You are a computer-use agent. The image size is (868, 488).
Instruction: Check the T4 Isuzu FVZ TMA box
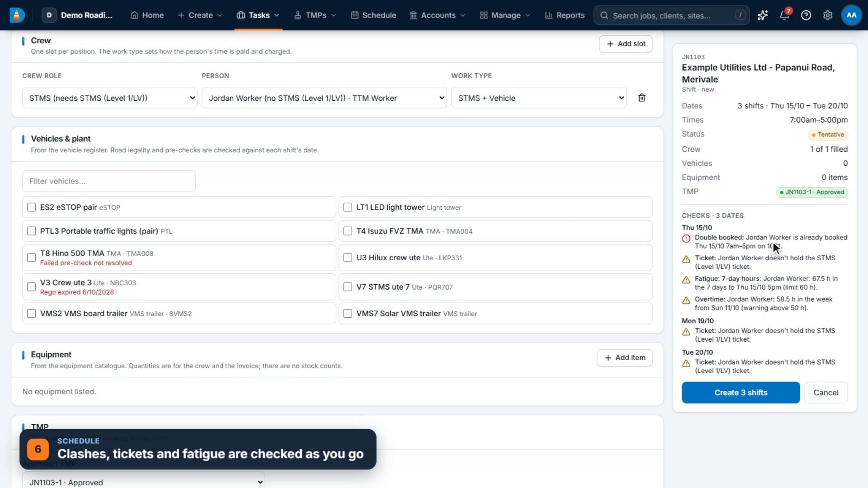[x=348, y=231]
